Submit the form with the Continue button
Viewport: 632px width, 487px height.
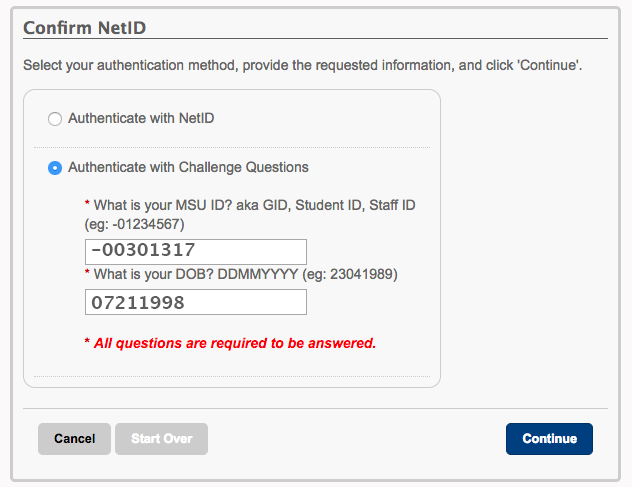click(x=549, y=439)
